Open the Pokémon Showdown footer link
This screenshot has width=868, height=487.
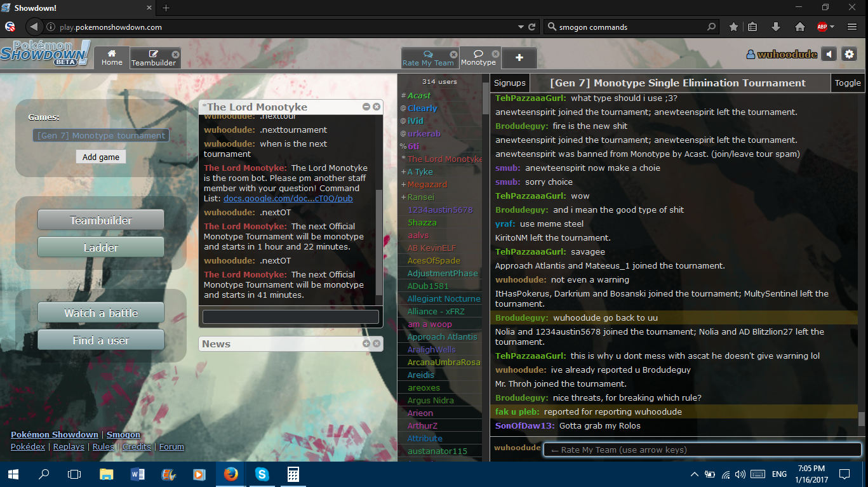tap(55, 435)
